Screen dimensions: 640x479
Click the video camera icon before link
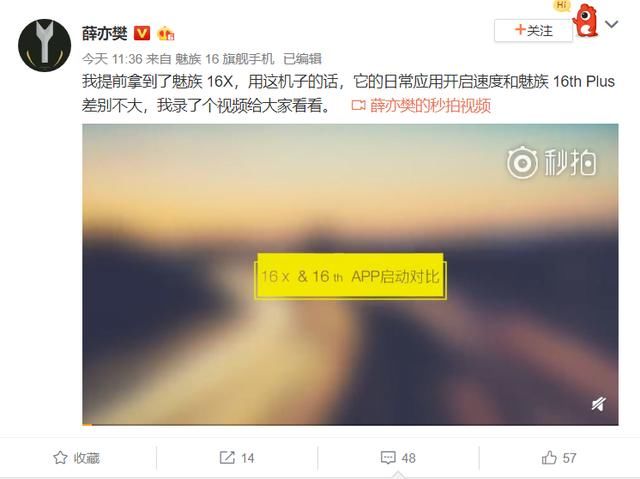(x=358, y=106)
